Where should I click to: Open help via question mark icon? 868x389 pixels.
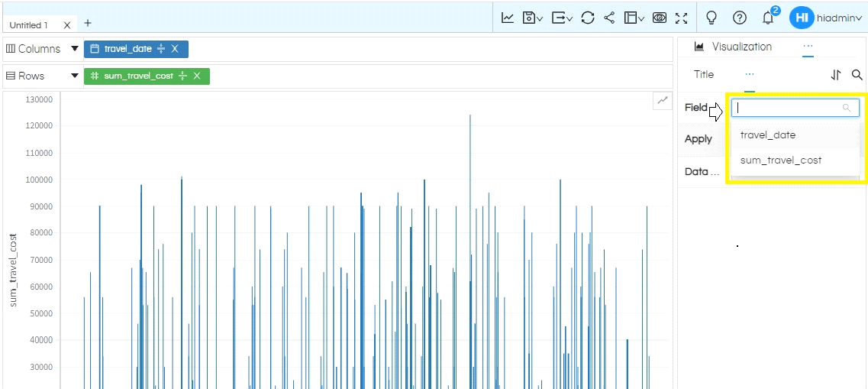[x=740, y=18]
